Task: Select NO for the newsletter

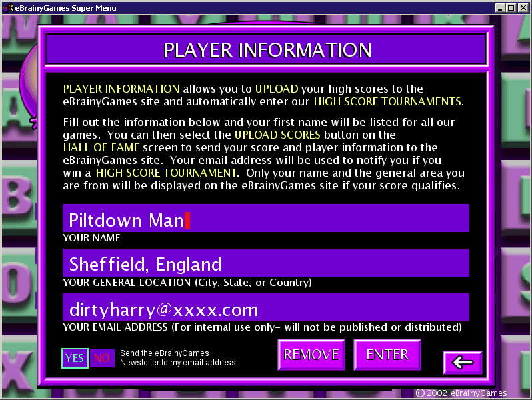Action: click(102, 358)
